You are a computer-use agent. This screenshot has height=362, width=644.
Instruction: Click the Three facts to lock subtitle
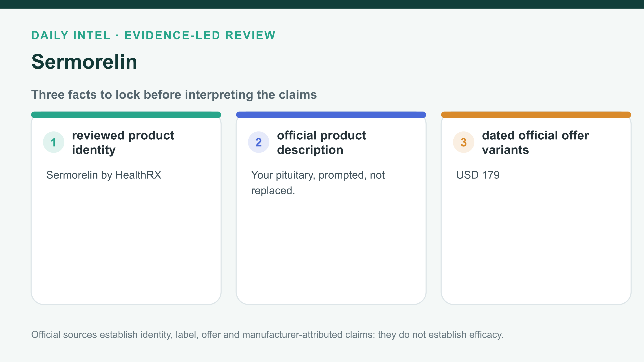tap(174, 95)
